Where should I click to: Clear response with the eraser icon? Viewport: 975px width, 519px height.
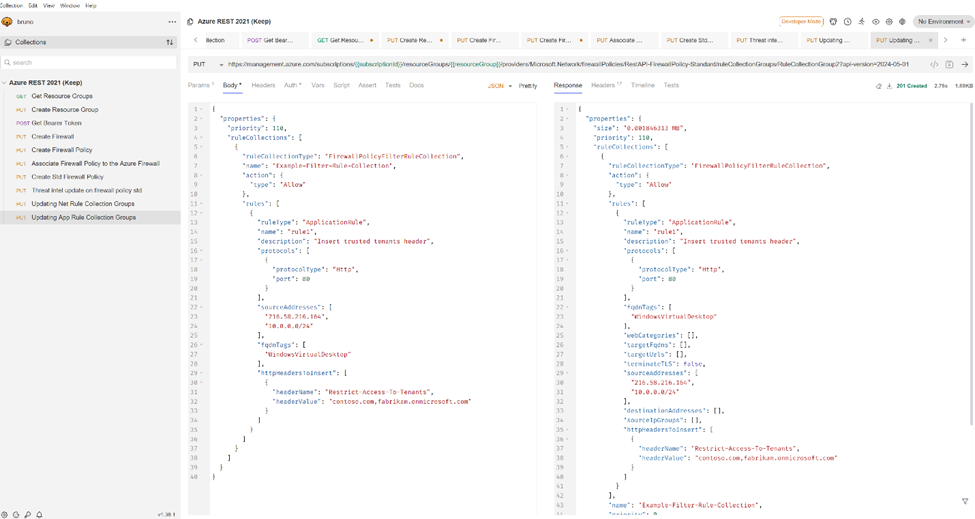pyautogui.click(x=879, y=86)
